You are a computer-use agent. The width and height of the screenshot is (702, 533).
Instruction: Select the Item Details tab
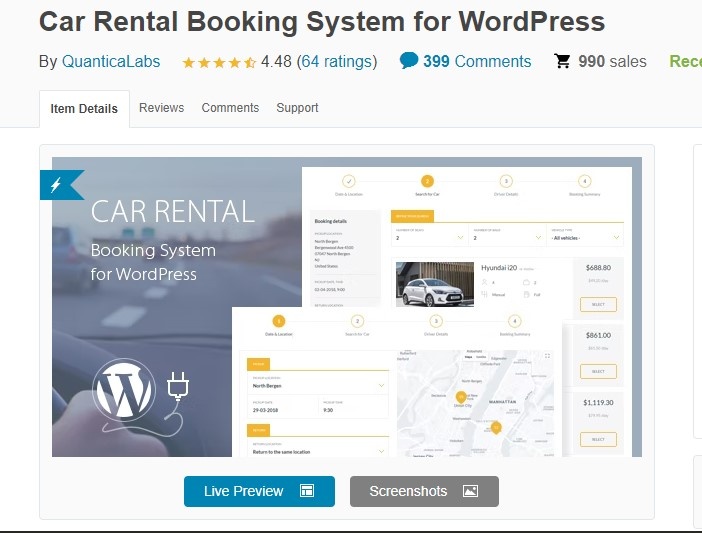point(84,109)
